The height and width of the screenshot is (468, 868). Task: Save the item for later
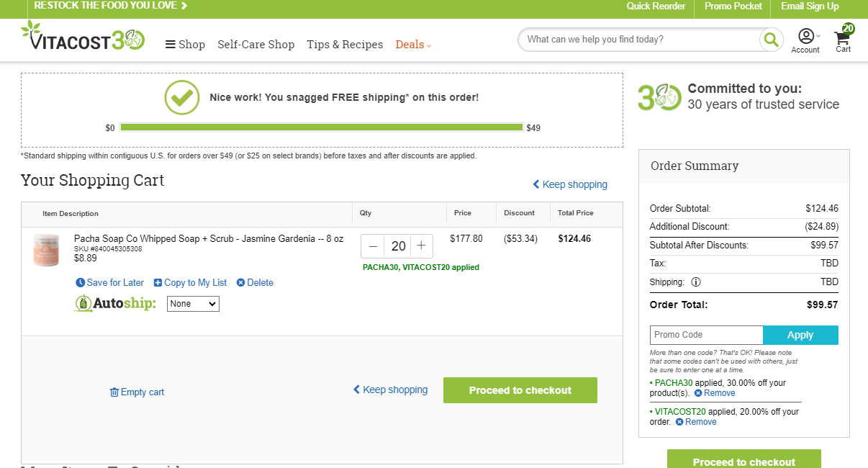(x=109, y=283)
